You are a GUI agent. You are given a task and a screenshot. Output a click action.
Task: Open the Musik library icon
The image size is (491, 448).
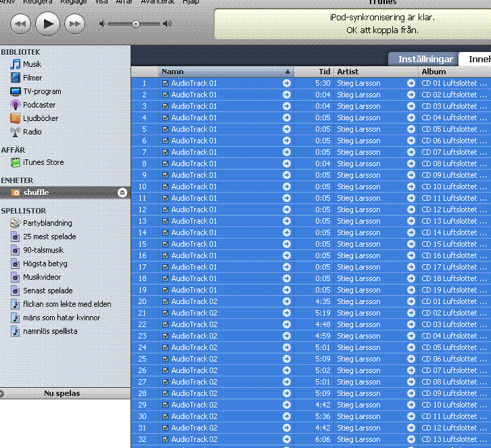(x=15, y=64)
